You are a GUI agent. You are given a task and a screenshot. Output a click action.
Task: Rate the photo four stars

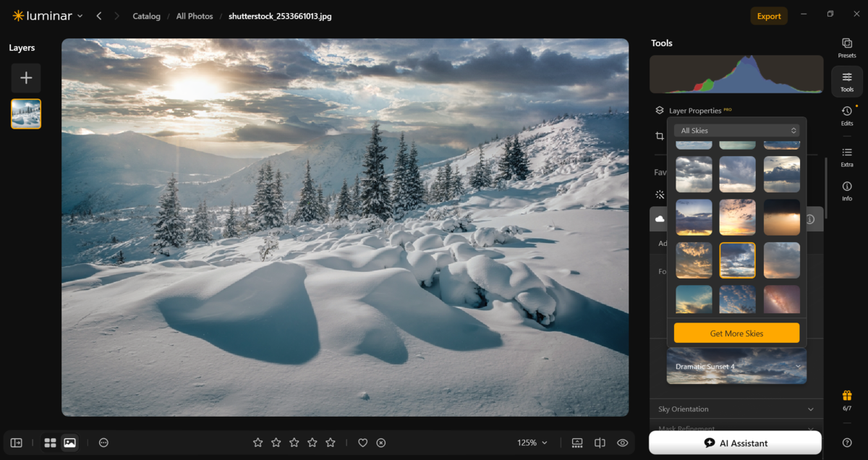tap(312, 443)
